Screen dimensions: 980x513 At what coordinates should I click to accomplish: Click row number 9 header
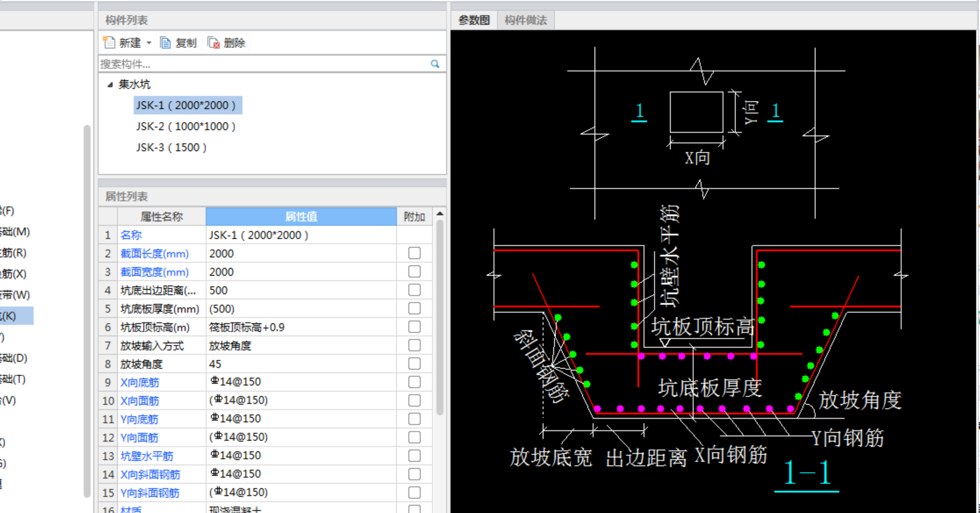(x=108, y=382)
